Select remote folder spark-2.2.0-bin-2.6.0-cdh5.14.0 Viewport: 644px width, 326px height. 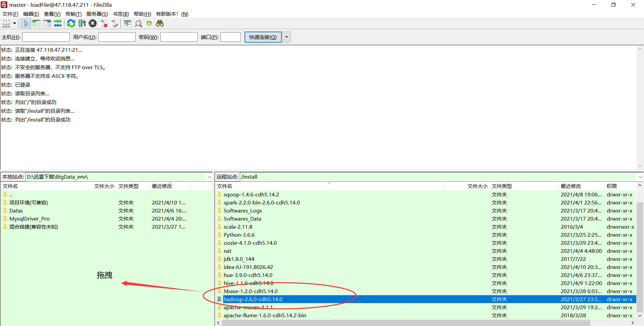[426, 203]
